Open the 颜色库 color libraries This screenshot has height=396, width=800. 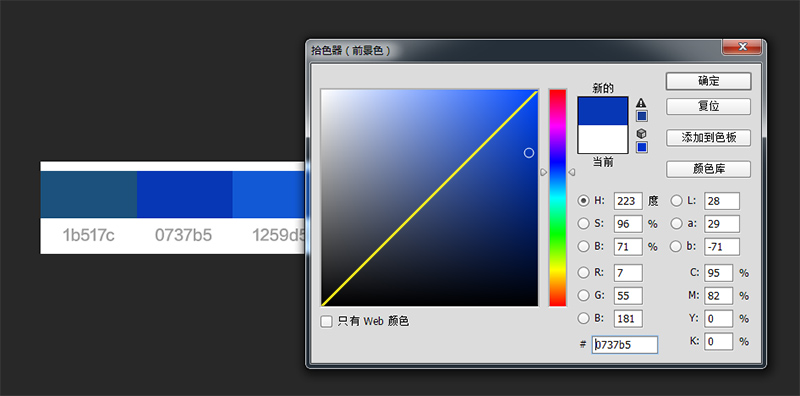[x=708, y=169]
